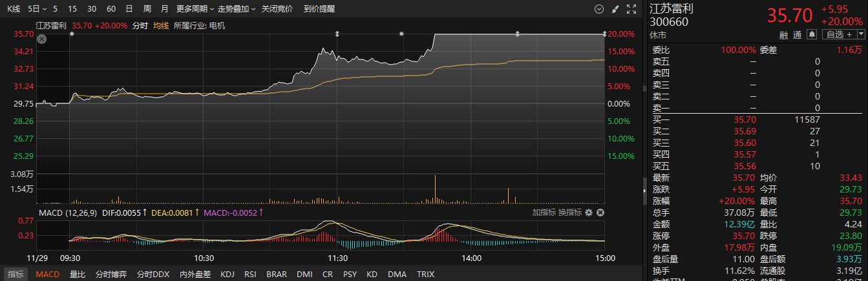Click the 换指标 change indicator link
This screenshot has width=868, height=281.
pyautogui.click(x=569, y=213)
